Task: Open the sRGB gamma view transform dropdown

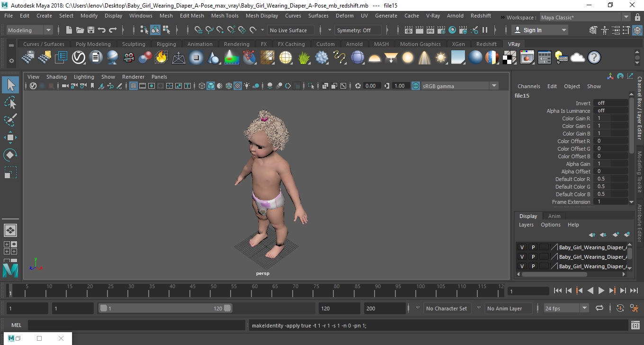Action: [x=460, y=86]
